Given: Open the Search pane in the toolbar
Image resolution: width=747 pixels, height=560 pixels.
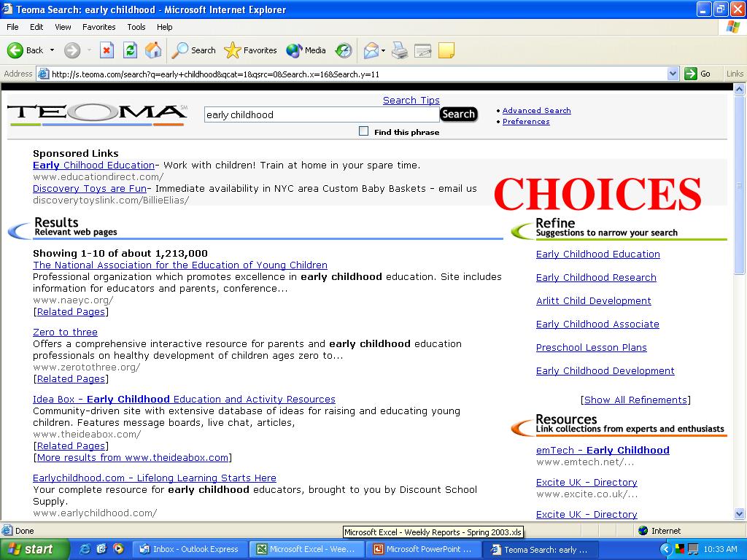Looking at the screenshot, I should click(x=194, y=50).
